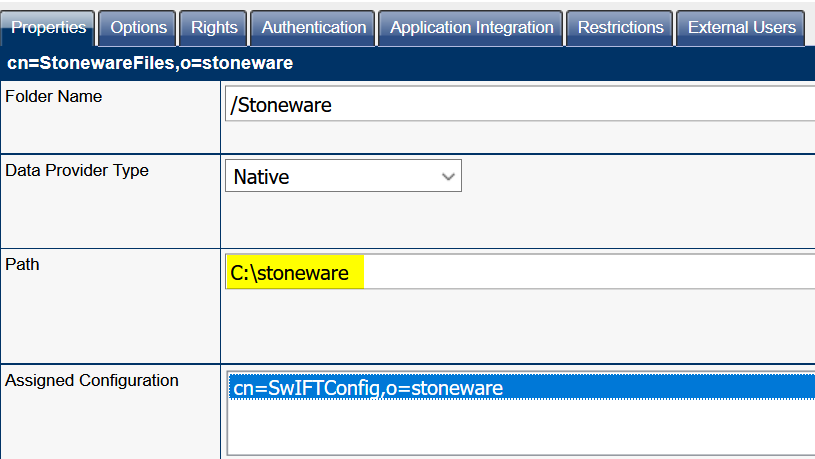Click the Data Provider Type label
This screenshot has width=815, height=459.
click(77, 171)
